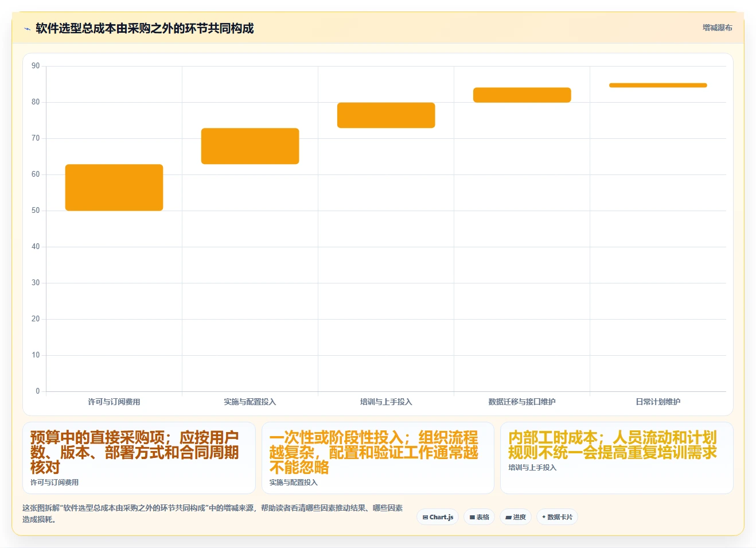The height and width of the screenshot is (548, 756).
Task: Click the 许可与订阅费用 waterfall bar
Action: click(x=114, y=188)
